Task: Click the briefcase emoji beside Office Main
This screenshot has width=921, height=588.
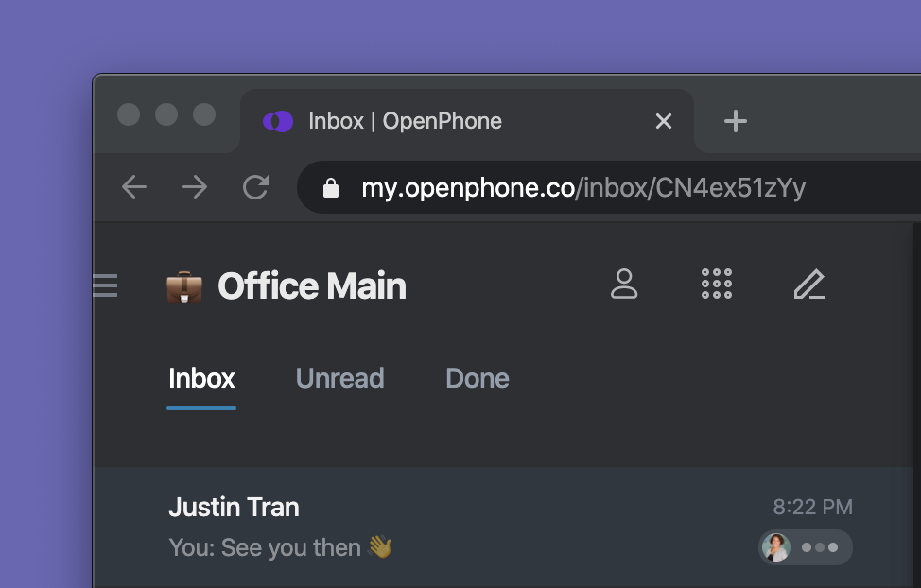Action: (184, 286)
